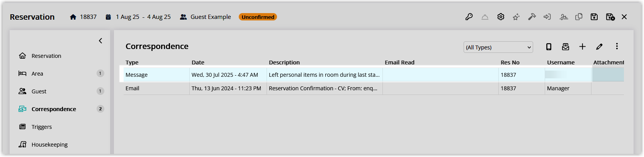644x157 pixels.
Task: Click the key icon in the reservation toolbar
Action: click(469, 17)
